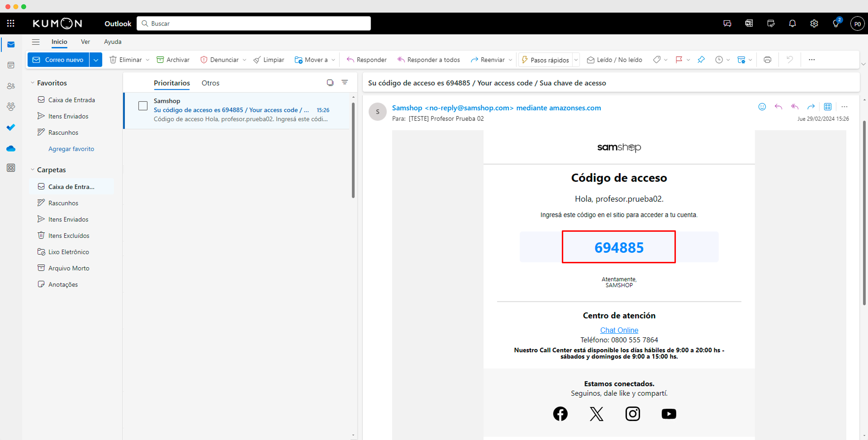Open the To Do checkmark icon
The image size is (868, 440).
click(11, 127)
